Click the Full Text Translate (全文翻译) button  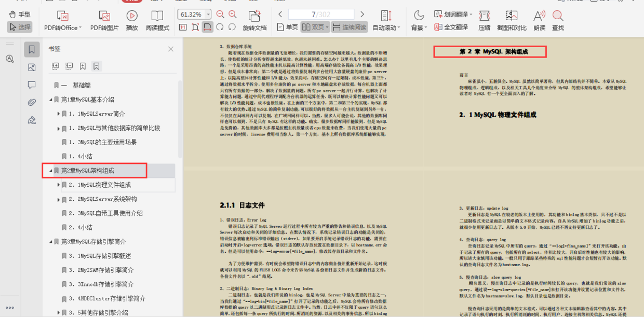[x=451, y=27]
